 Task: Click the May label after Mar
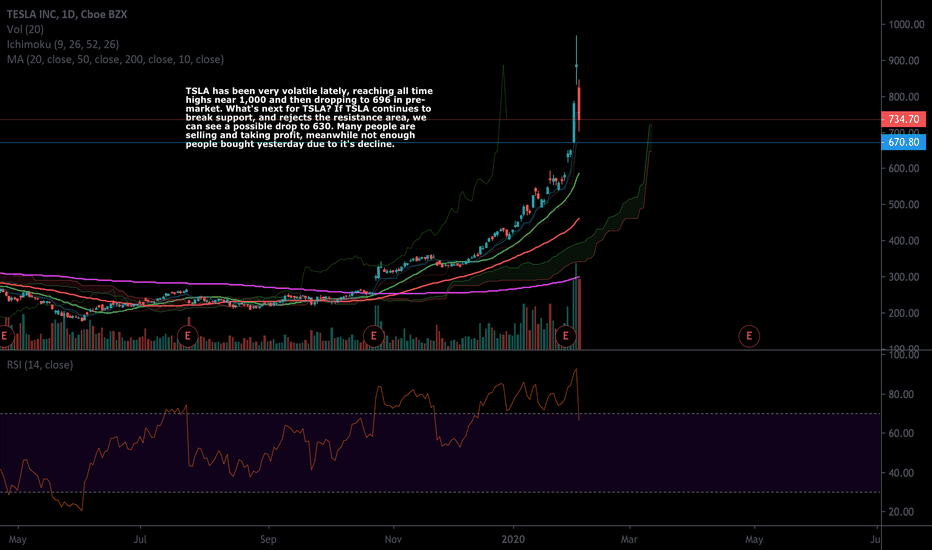click(754, 540)
